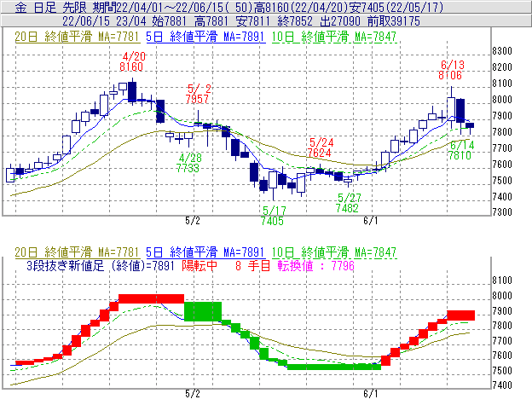Click the 8100 price axis label, lower chart
Image resolution: width=532 pixels, height=405 pixels.
[502, 281]
